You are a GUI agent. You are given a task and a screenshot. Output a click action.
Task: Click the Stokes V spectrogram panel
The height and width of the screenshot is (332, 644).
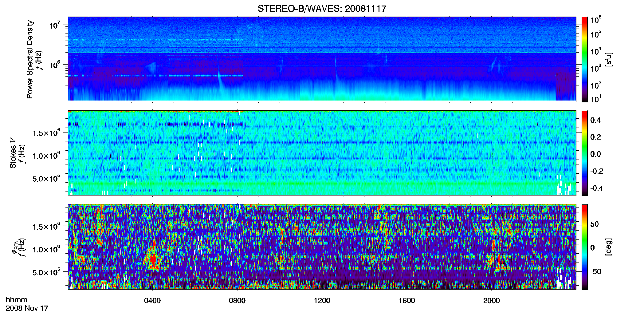pyautogui.click(x=322, y=153)
